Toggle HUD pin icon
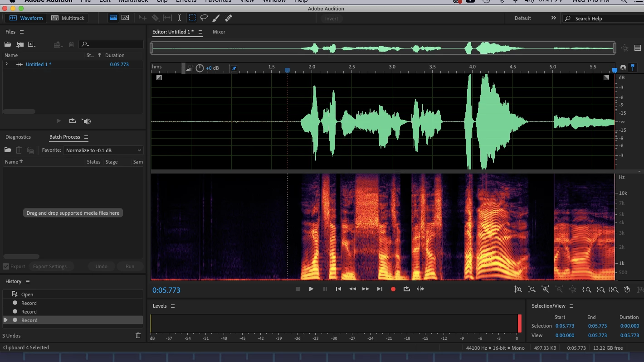The image size is (644, 362). (234, 68)
